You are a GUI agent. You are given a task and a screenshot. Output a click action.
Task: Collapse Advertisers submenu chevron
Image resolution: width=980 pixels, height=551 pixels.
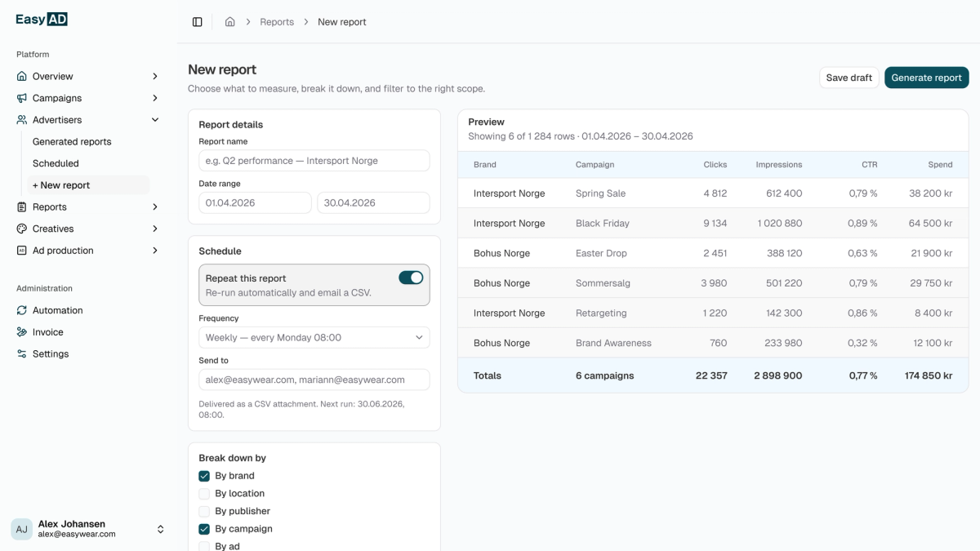point(155,120)
